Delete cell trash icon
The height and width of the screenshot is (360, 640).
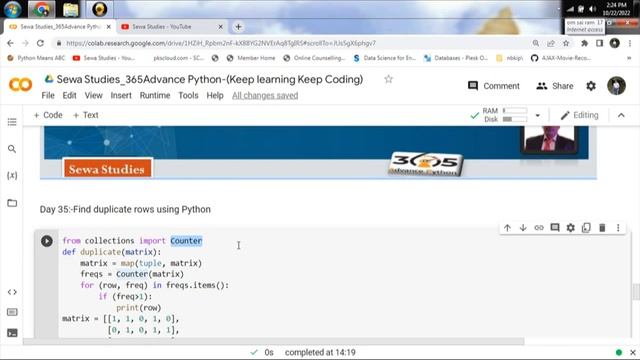tap(602, 228)
